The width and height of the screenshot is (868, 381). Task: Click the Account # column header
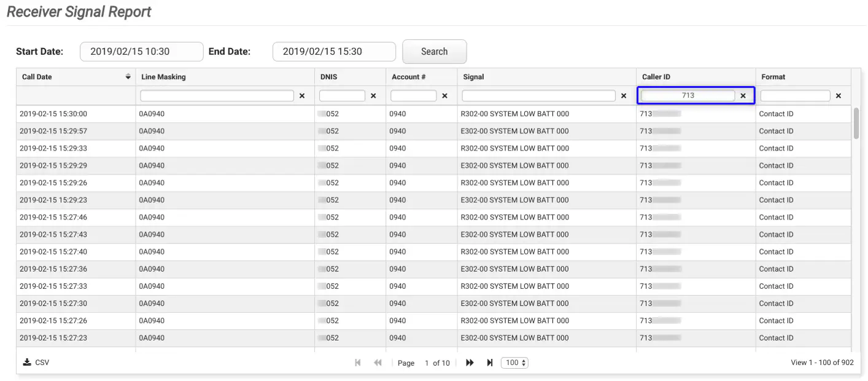coord(422,77)
